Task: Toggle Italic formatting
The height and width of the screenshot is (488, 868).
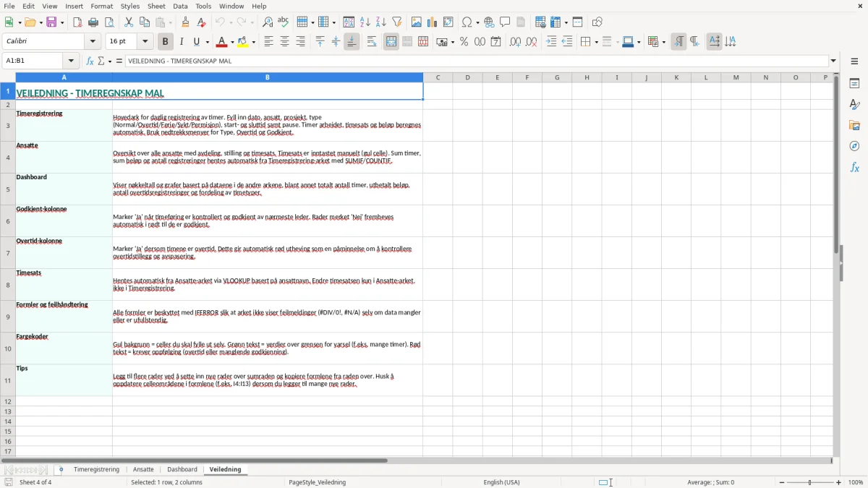Action: click(x=181, y=42)
